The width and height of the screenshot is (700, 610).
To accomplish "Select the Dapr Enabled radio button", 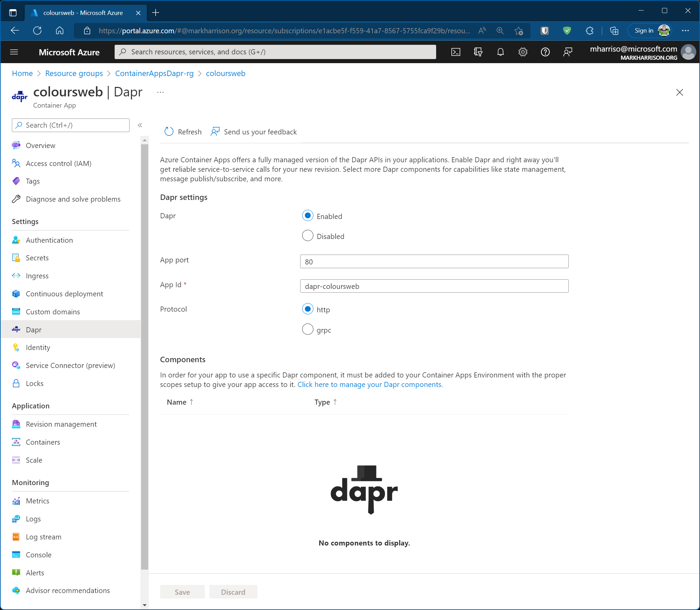I will click(x=308, y=216).
